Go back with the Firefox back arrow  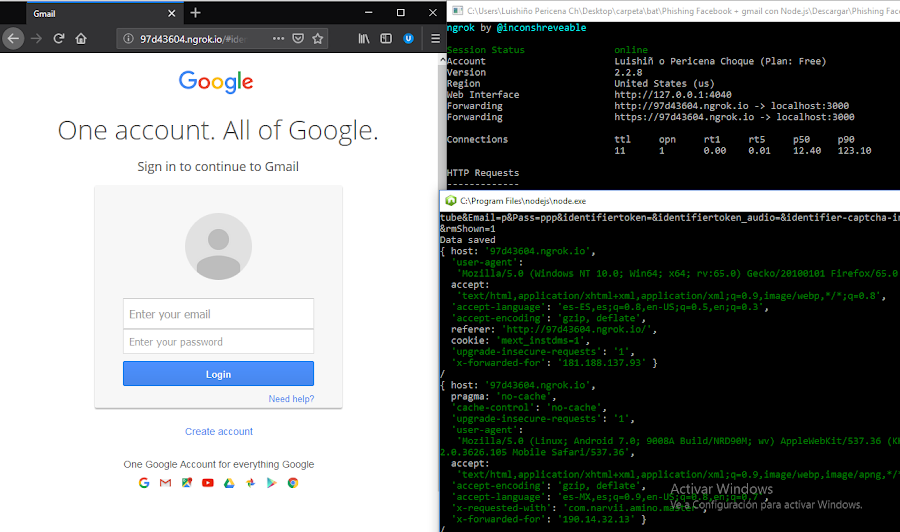[13, 38]
